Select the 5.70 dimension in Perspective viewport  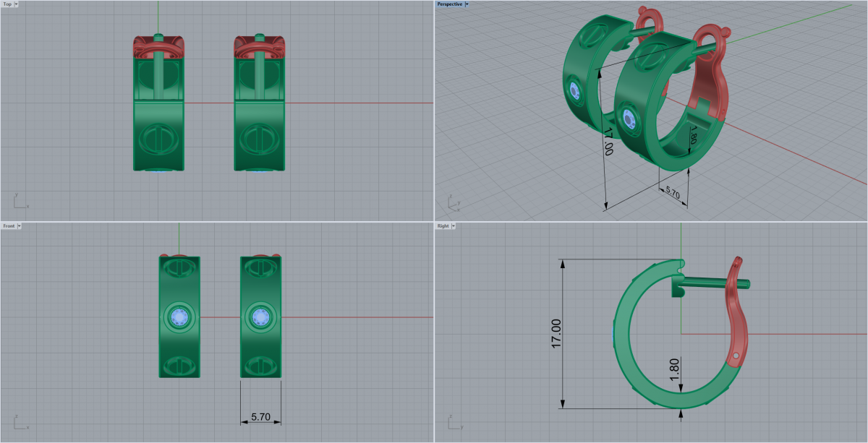[672, 194]
